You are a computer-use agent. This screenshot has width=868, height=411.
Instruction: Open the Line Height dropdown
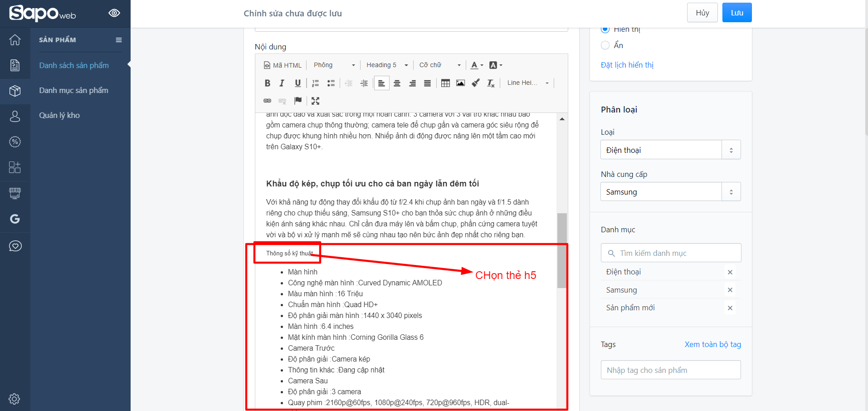coord(528,83)
